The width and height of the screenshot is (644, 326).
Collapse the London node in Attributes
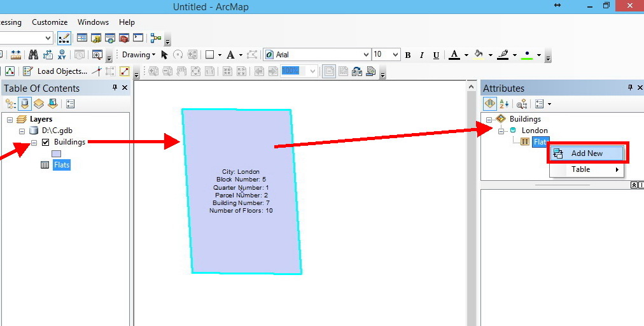(501, 131)
